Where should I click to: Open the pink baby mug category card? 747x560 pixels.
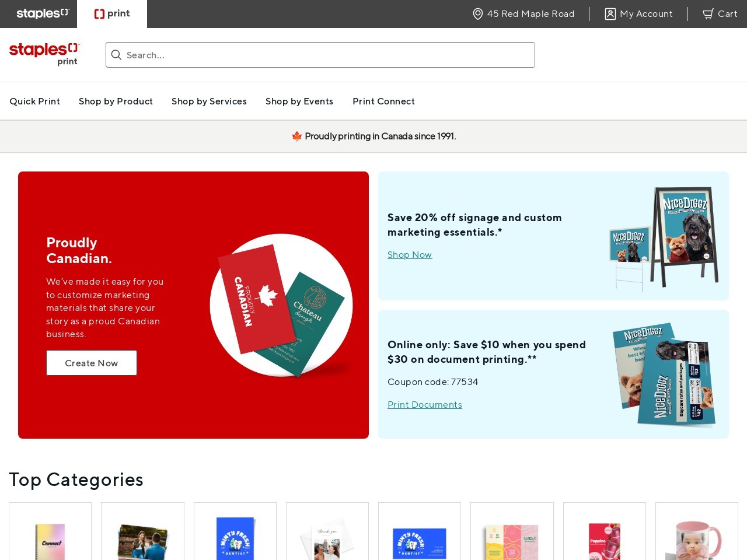(697, 531)
